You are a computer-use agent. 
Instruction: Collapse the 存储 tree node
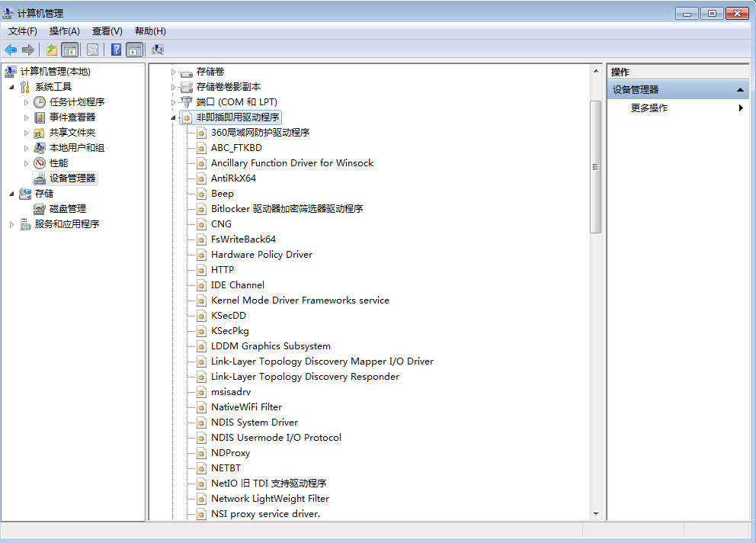click(x=11, y=194)
